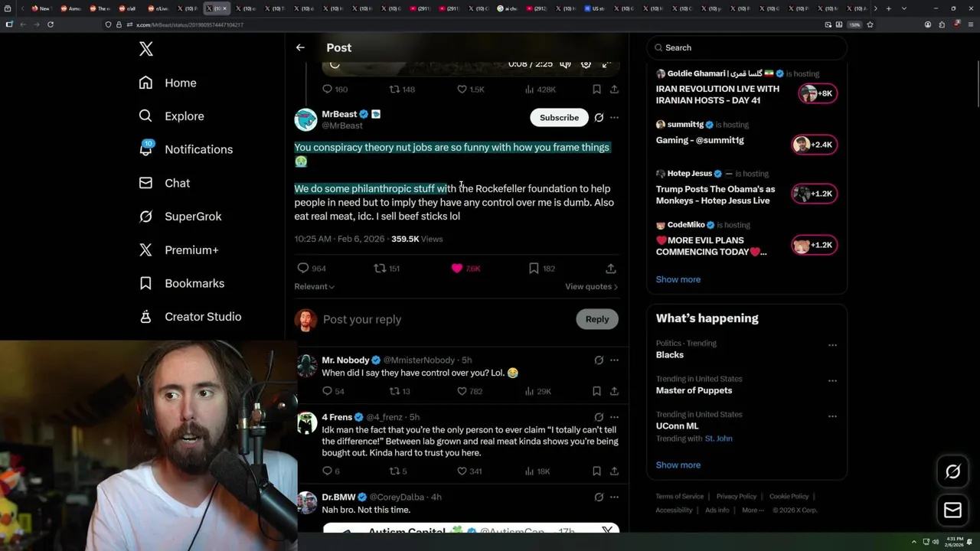Click the back arrow beside Post

[300, 47]
